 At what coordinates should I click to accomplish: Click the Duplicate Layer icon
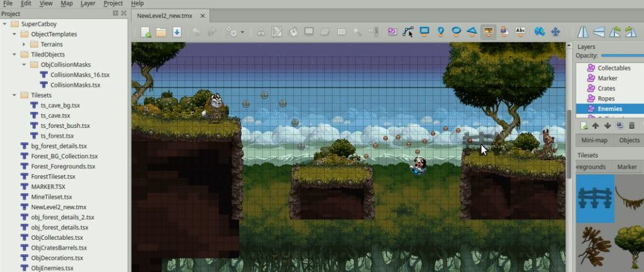[x=619, y=126]
